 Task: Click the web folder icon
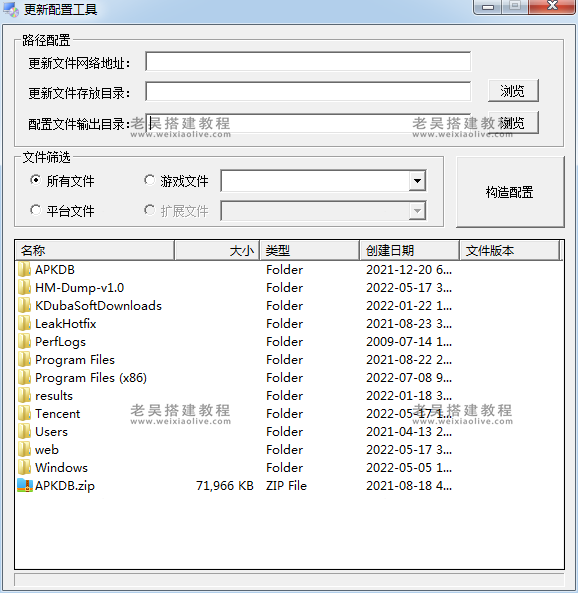(x=25, y=450)
